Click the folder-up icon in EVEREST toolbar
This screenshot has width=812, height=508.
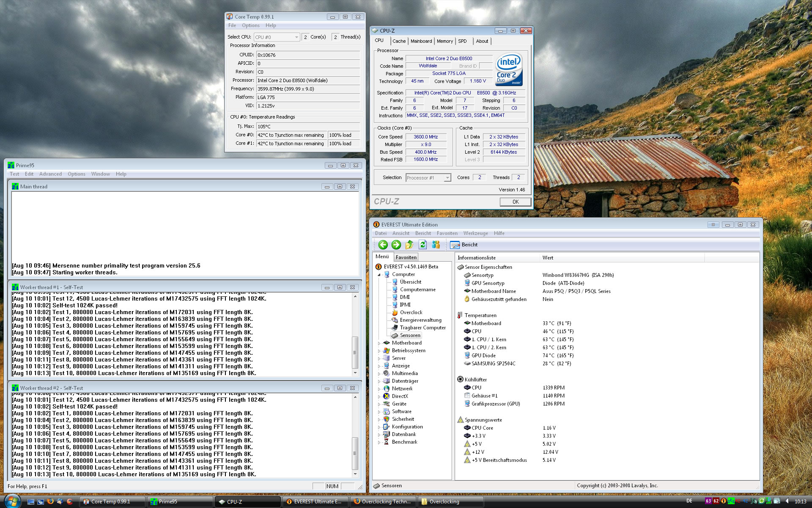pos(409,245)
